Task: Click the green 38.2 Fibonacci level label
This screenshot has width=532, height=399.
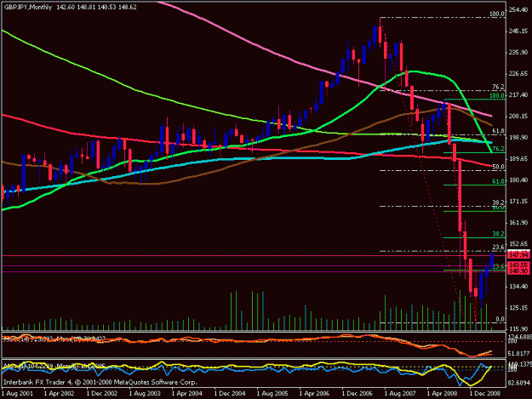Action: [499, 234]
